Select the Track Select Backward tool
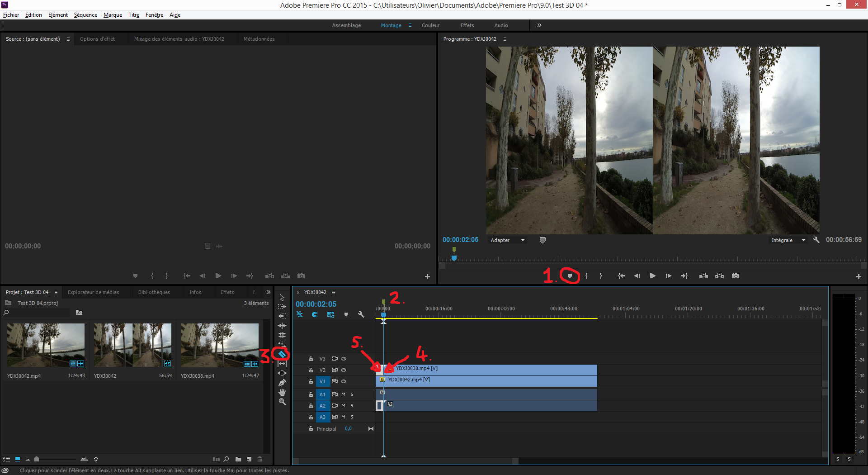The image size is (868, 475). point(282,316)
